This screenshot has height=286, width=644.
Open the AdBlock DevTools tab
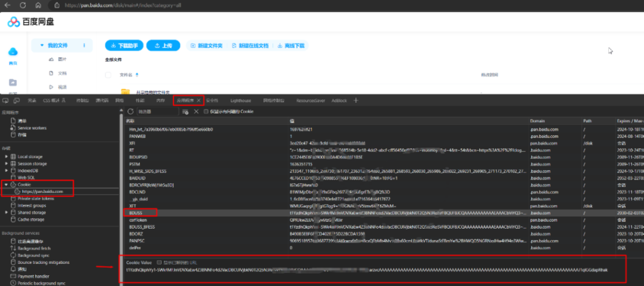click(339, 100)
